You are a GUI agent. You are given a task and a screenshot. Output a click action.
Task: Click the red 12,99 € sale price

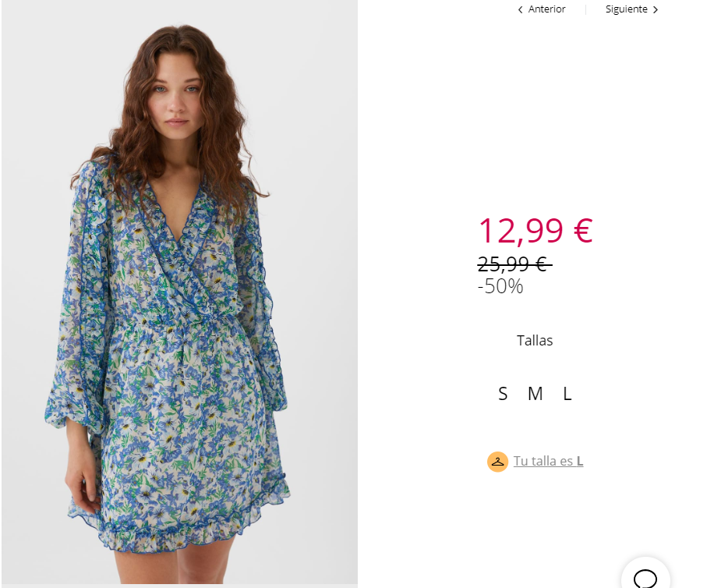tap(536, 231)
